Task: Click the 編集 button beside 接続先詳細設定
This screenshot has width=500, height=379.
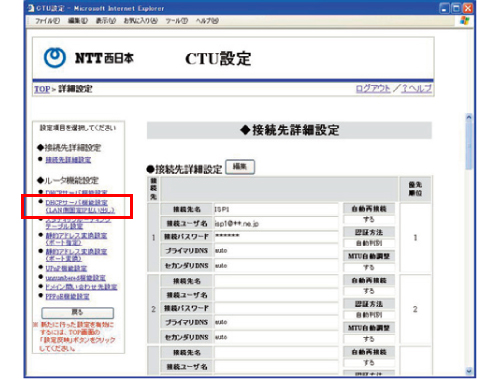Action: [240, 167]
